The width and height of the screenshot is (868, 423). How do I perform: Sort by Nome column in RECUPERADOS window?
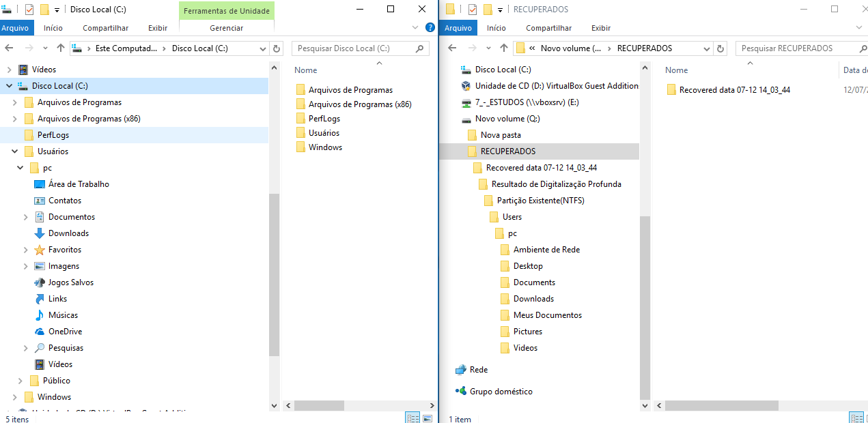click(677, 70)
